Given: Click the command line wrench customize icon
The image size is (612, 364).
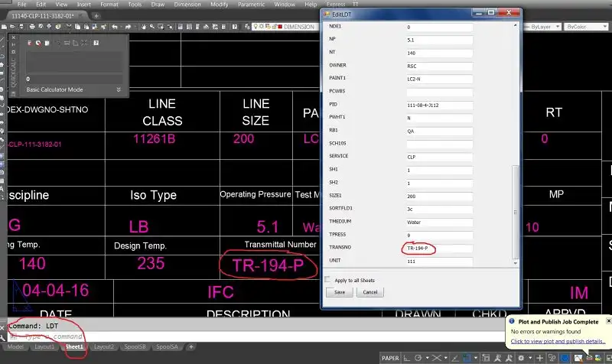Looking at the screenshot, I should pyautogui.click(x=3, y=337).
